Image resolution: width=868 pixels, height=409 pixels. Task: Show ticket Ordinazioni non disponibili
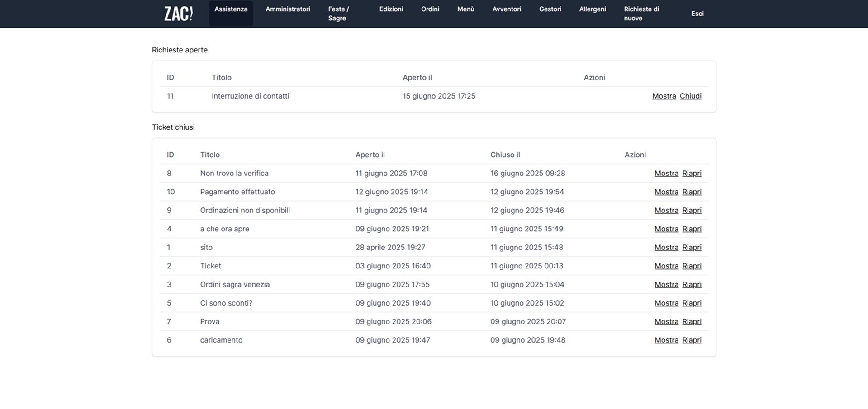[x=666, y=210]
